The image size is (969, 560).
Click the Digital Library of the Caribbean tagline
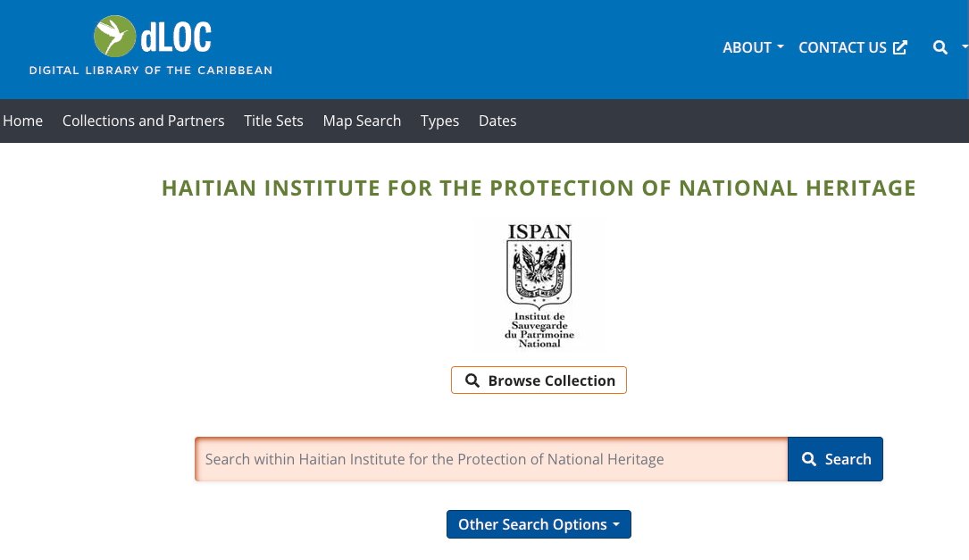(150, 71)
